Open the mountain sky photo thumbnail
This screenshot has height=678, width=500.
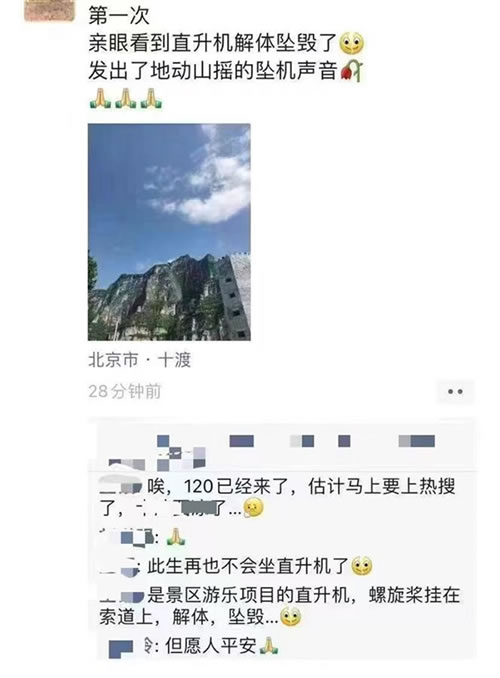[169, 232]
